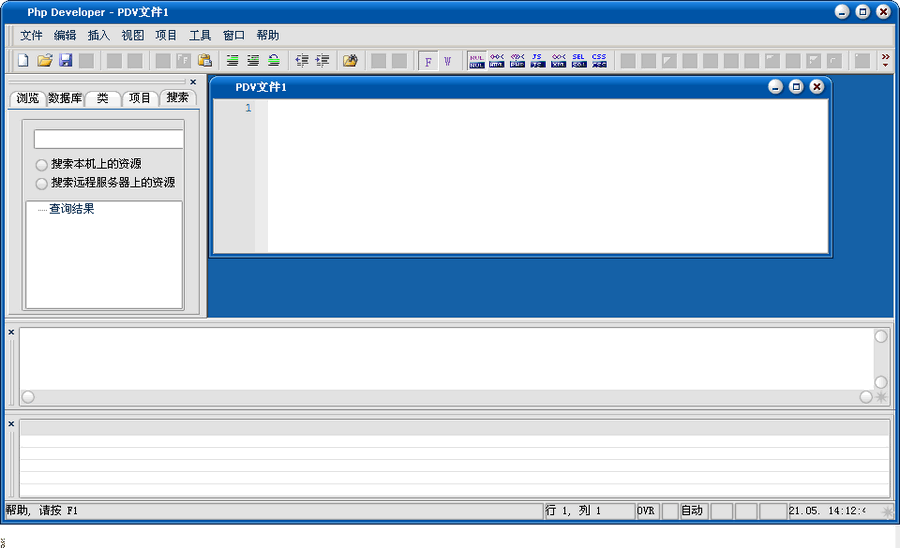Screen dimensions: 900x548
Task: Click inside the PDV文件1 code editor area
Action: pyautogui.click(x=548, y=176)
